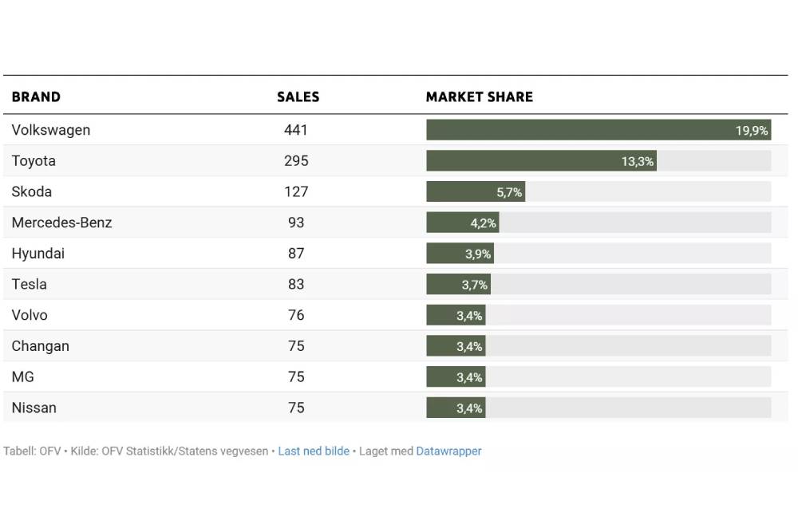This screenshot has height=532, width=798.
Task: Select the Volkswagen brand row label
Action: [x=51, y=130]
